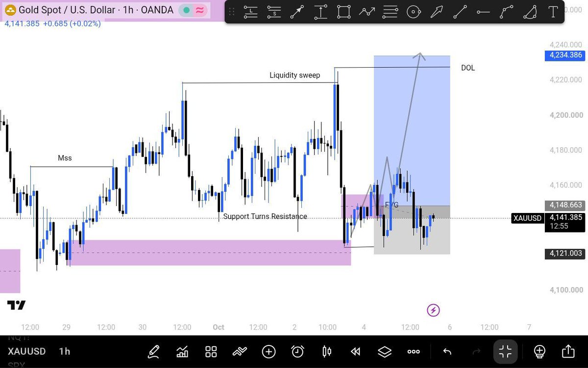Image resolution: width=588 pixels, height=368 pixels.
Task: Select the Trend Line tool
Action: pyautogui.click(x=460, y=12)
